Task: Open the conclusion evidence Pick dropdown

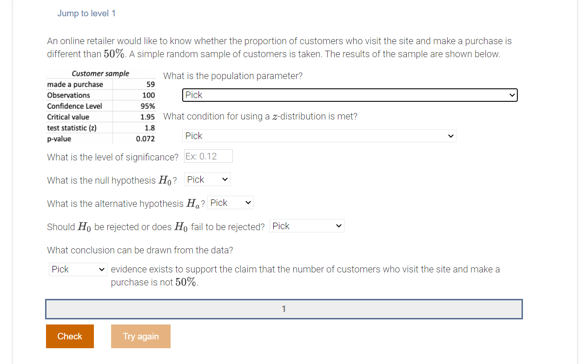Action: [78, 269]
